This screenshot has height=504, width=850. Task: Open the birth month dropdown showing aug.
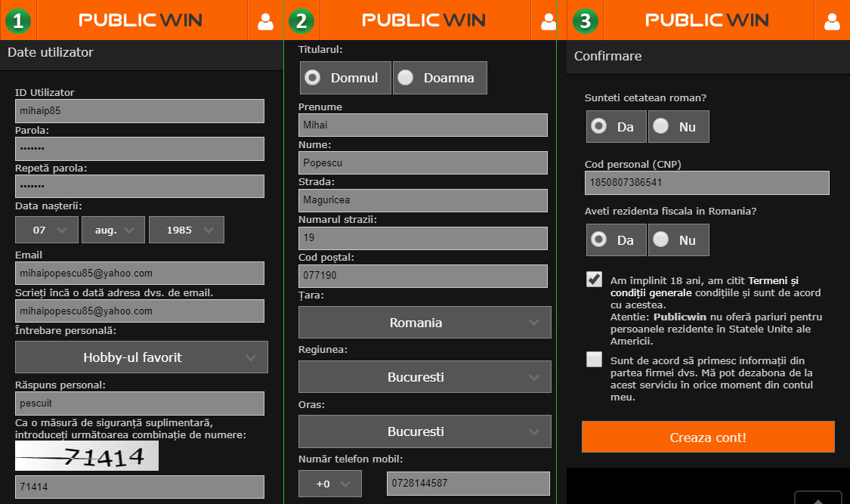pyautogui.click(x=113, y=229)
